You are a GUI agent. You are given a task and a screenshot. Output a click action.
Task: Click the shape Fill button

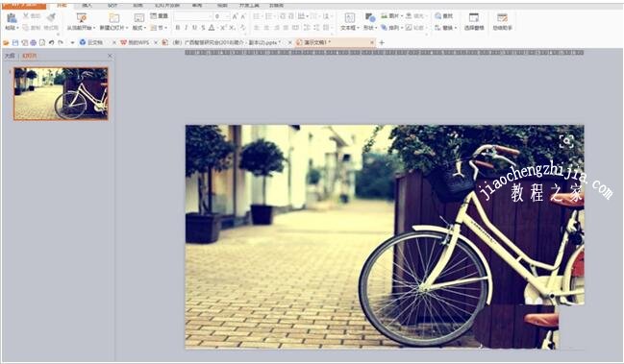tap(415, 16)
